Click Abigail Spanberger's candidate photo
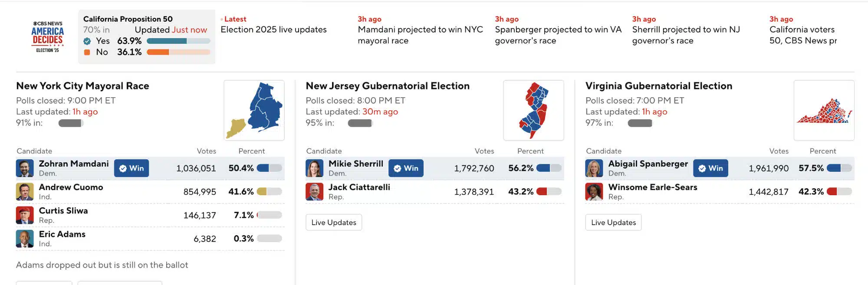The width and height of the screenshot is (868, 285). coord(594,168)
